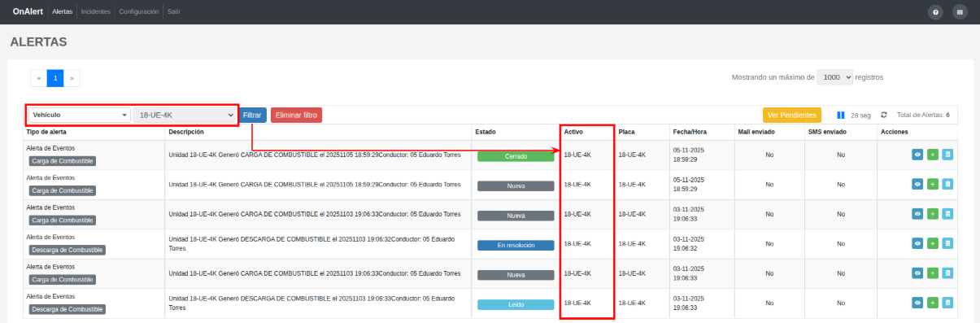The width and height of the screenshot is (980, 323).
Task: Click the ALERTAS page heading
Action: [38, 41]
